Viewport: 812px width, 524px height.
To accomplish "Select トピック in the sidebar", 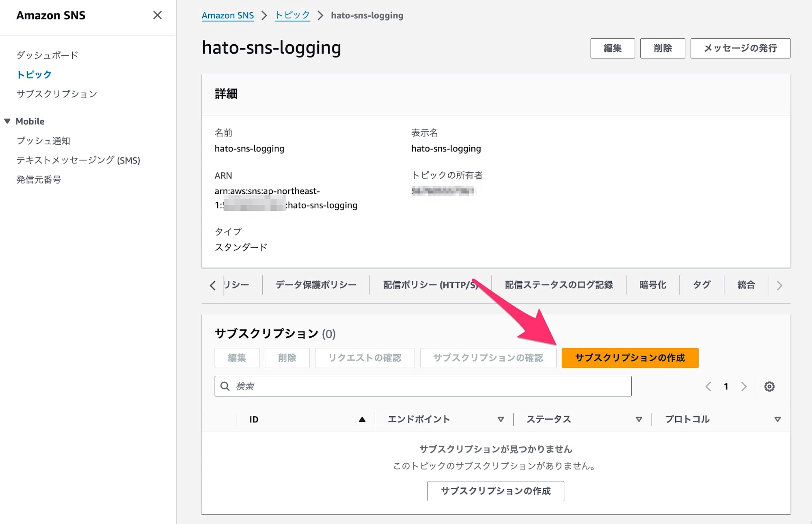I will 34,75.
